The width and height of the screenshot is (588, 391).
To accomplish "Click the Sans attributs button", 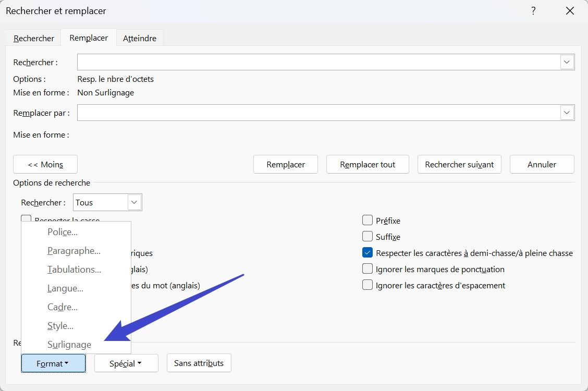I will tap(199, 363).
